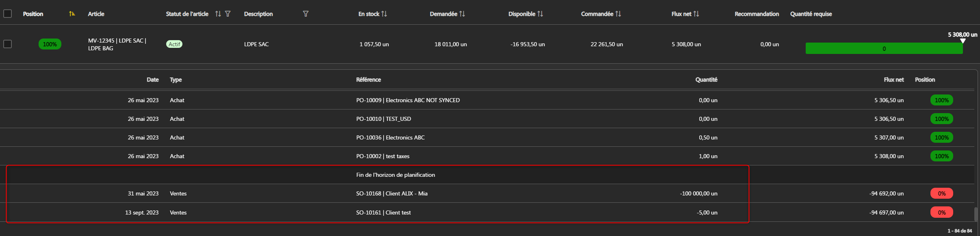The width and height of the screenshot is (980, 236).
Task: Click the 5 308,00 un bar marker
Action: point(963,41)
